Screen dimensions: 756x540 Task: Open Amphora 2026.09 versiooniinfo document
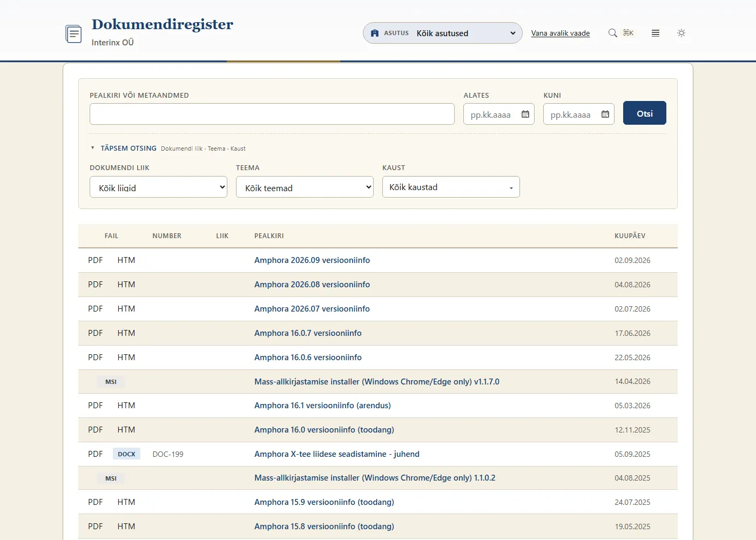[x=312, y=260]
